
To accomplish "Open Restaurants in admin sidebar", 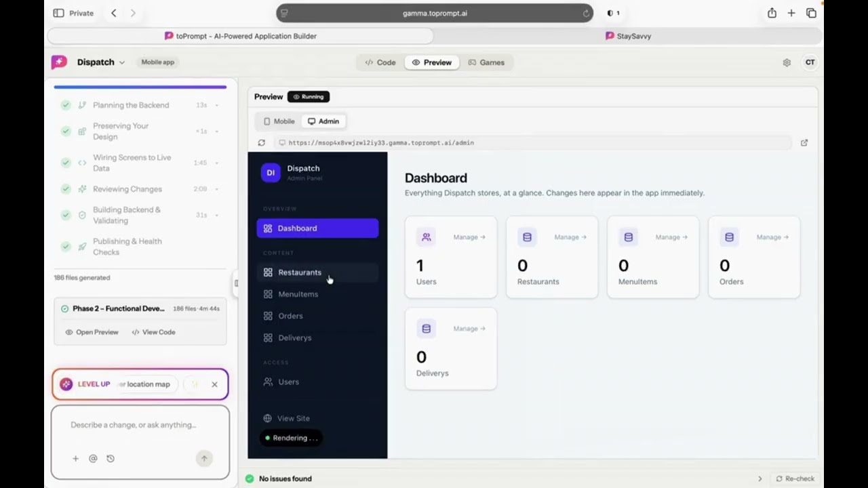I will [317, 272].
